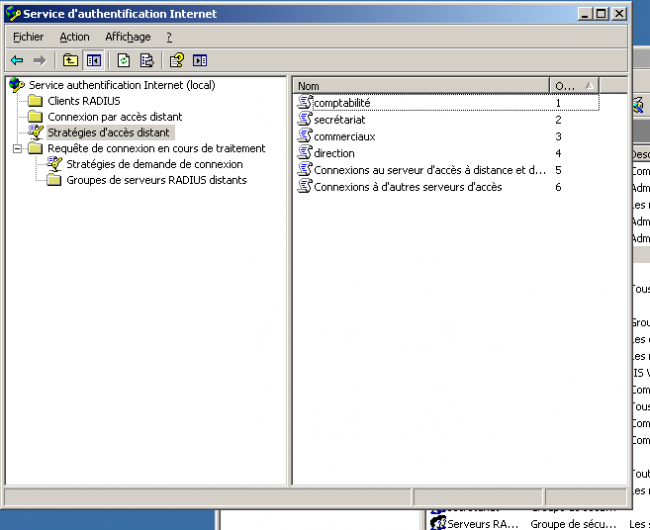Click the Back arrow toolbar icon
The image size is (650, 530).
17,60
